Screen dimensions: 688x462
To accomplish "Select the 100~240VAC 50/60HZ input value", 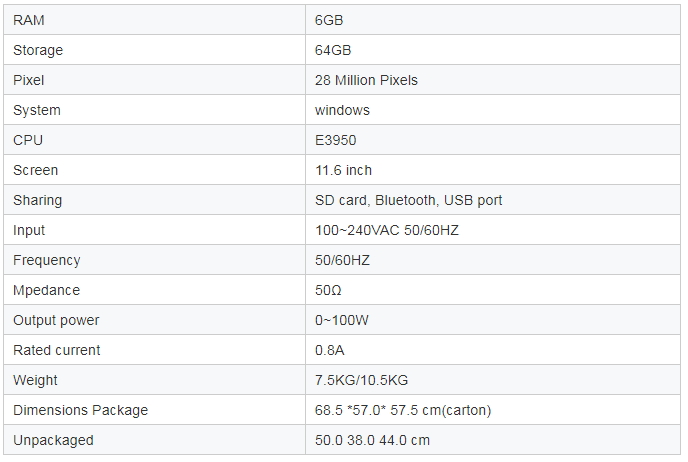I will point(387,230).
